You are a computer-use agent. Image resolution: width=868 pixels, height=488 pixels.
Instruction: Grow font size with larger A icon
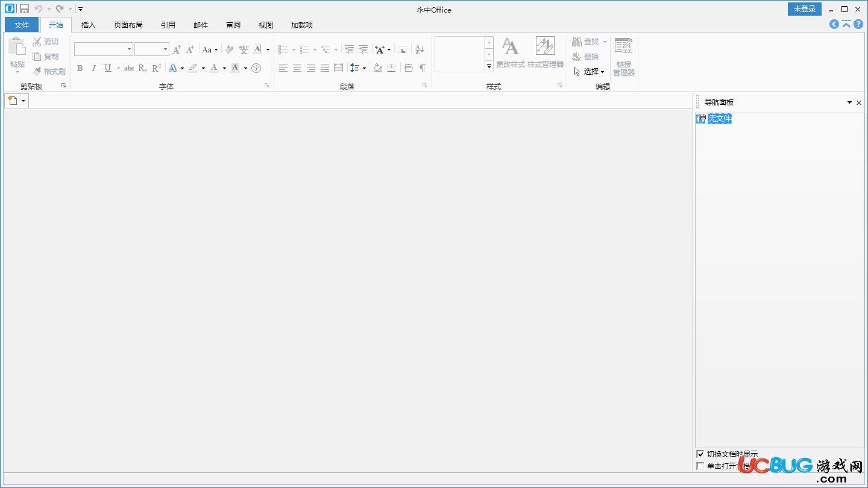pyautogui.click(x=177, y=49)
